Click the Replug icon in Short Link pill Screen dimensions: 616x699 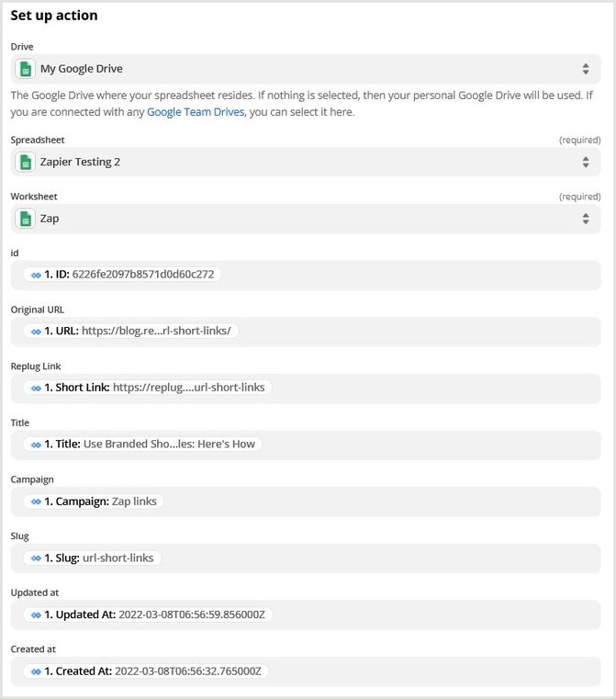(x=36, y=388)
